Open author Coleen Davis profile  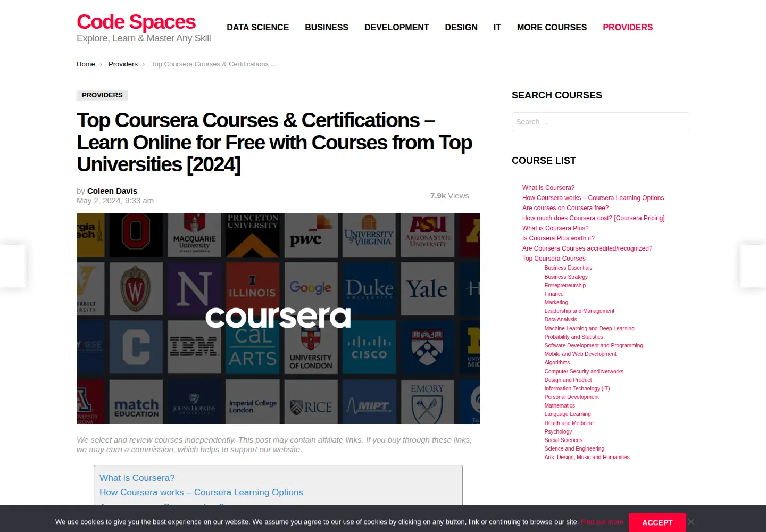(112, 191)
